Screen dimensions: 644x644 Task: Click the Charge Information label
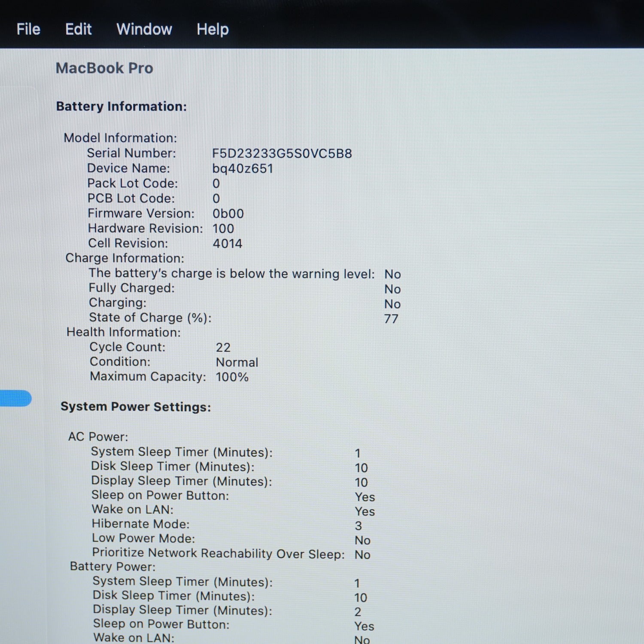pos(125,258)
